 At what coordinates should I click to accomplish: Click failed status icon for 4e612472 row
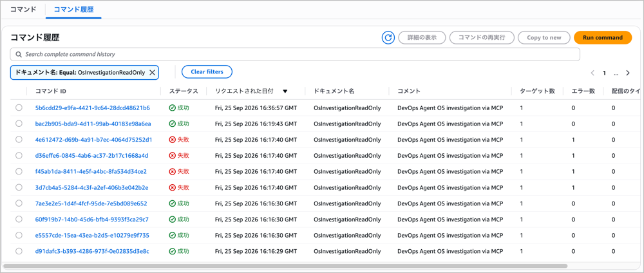[172, 140]
